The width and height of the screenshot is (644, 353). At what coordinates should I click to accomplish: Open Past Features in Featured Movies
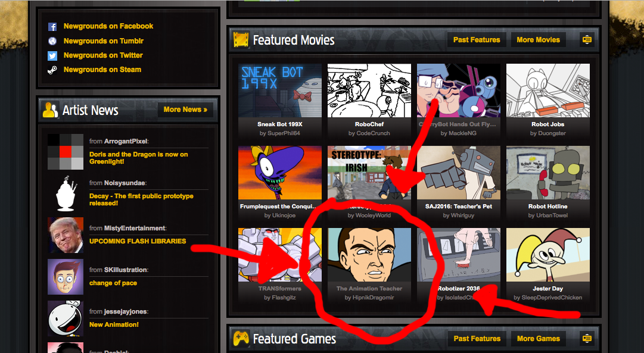coord(477,40)
